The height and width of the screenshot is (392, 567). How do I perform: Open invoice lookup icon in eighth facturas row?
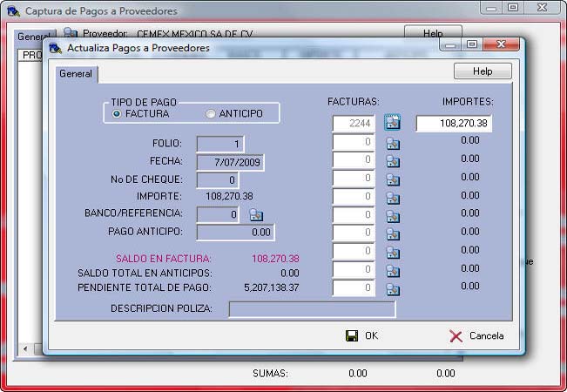coord(393,253)
